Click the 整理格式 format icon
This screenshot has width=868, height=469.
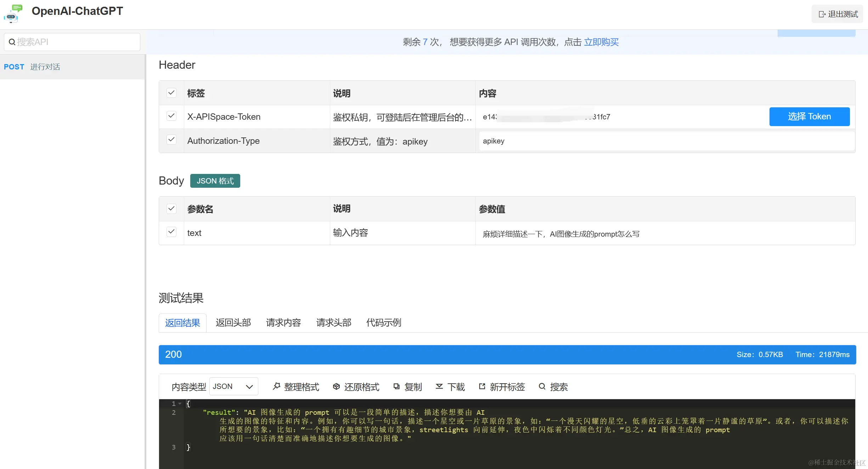point(277,386)
